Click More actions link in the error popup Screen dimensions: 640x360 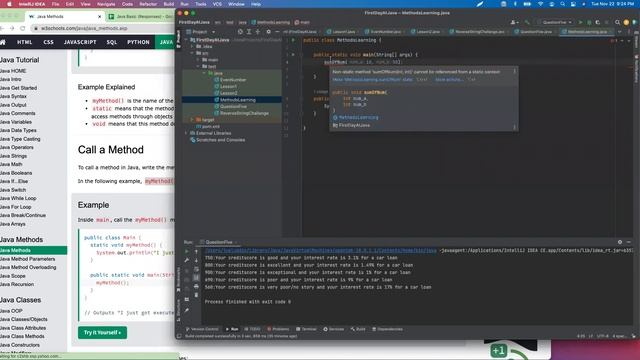point(449,80)
